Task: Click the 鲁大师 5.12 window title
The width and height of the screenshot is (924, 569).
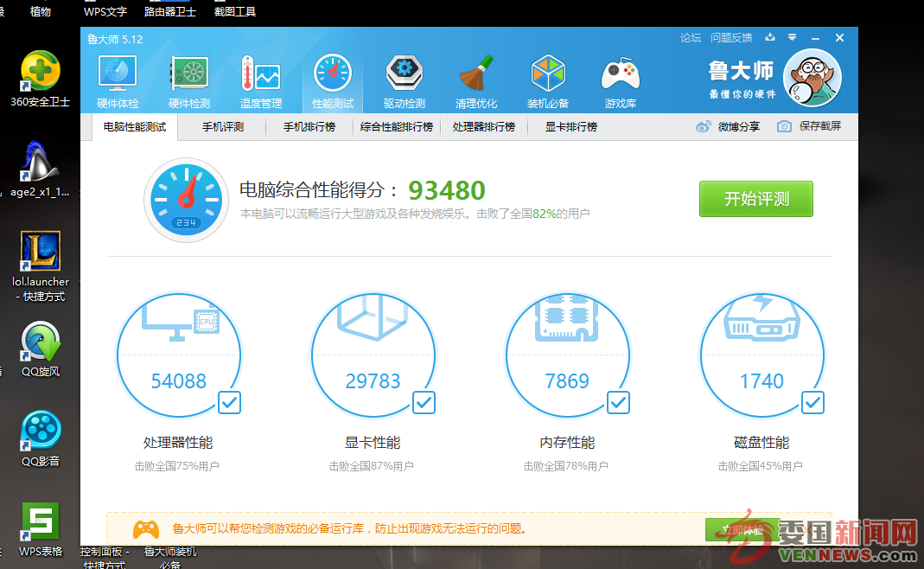Action: [x=115, y=40]
